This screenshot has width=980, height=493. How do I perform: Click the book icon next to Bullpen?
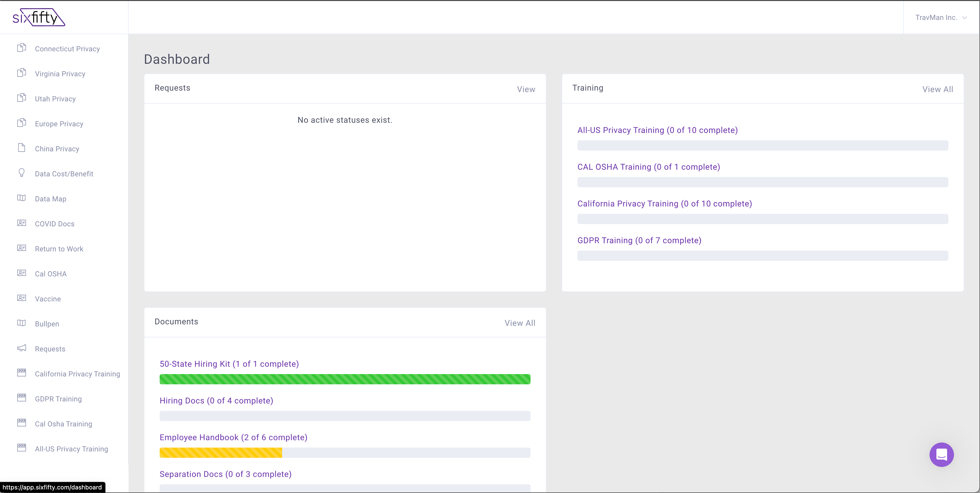pyautogui.click(x=22, y=323)
